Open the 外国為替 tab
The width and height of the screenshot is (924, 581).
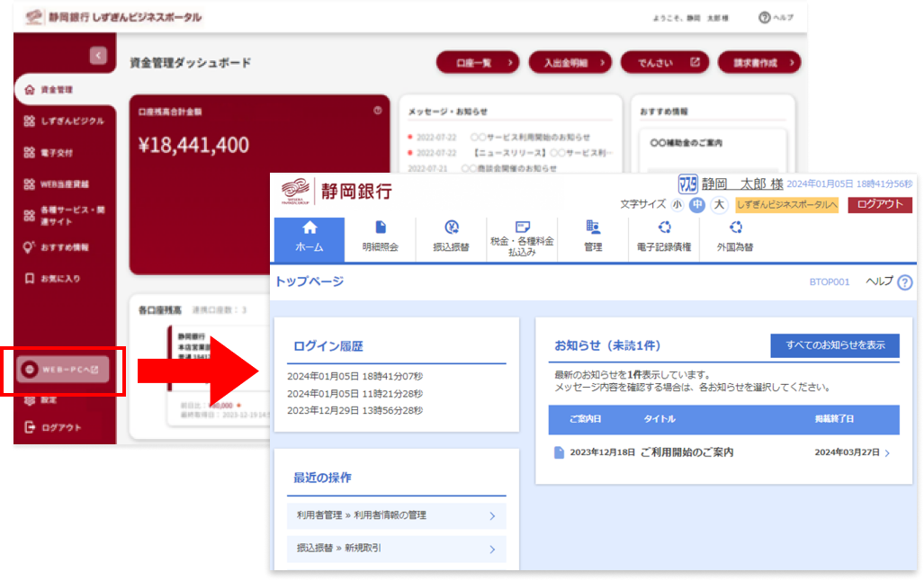point(735,239)
